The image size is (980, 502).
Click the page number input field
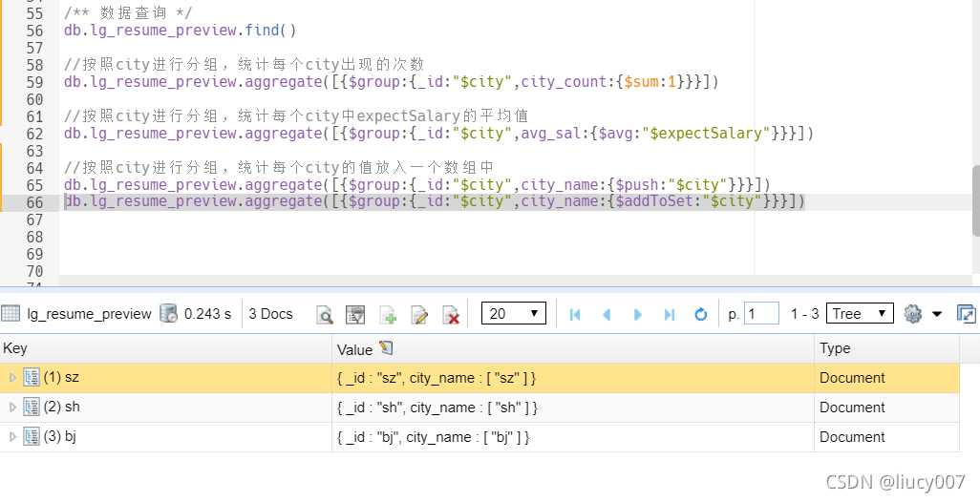click(x=762, y=313)
